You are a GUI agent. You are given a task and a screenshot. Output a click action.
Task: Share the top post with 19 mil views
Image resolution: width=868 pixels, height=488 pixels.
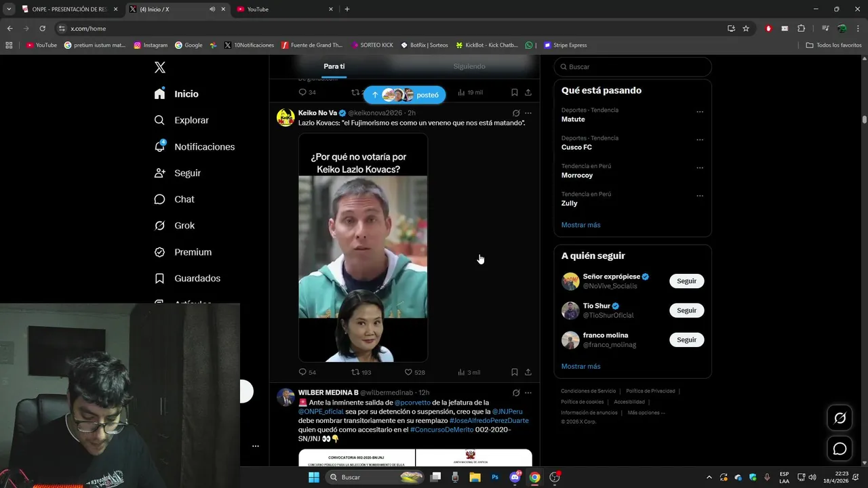point(528,92)
